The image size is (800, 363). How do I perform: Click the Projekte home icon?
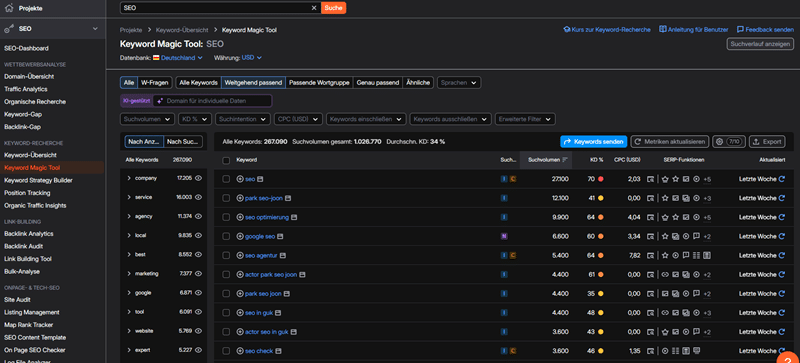tap(9, 8)
